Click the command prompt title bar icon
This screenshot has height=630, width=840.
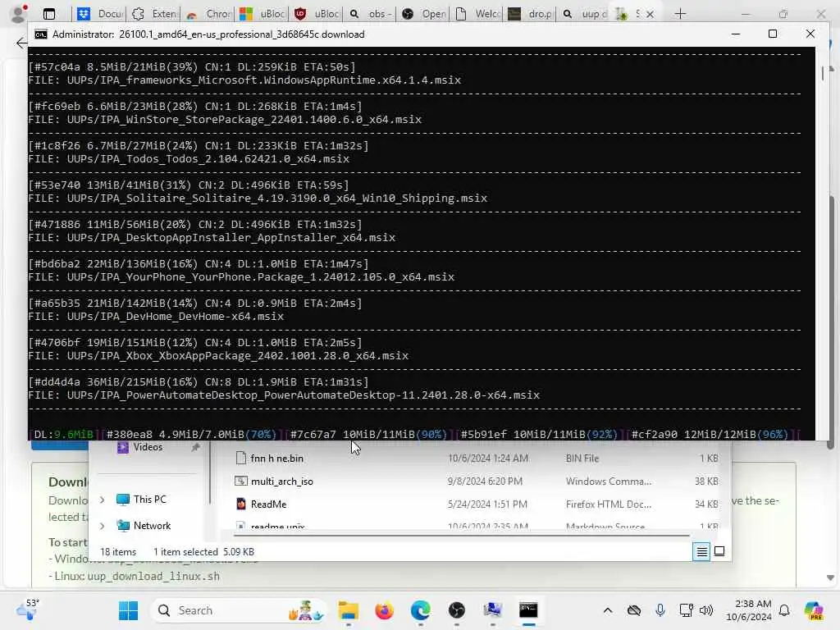coord(41,34)
